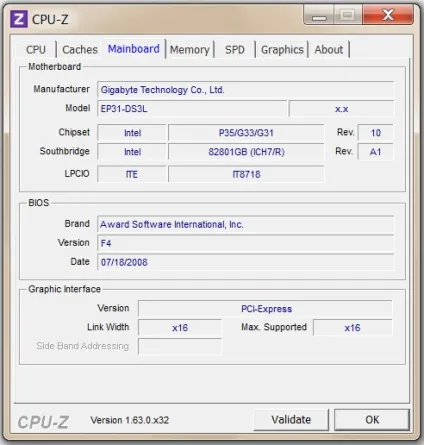Click the empty Side Band Addressing field

(180, 347)
